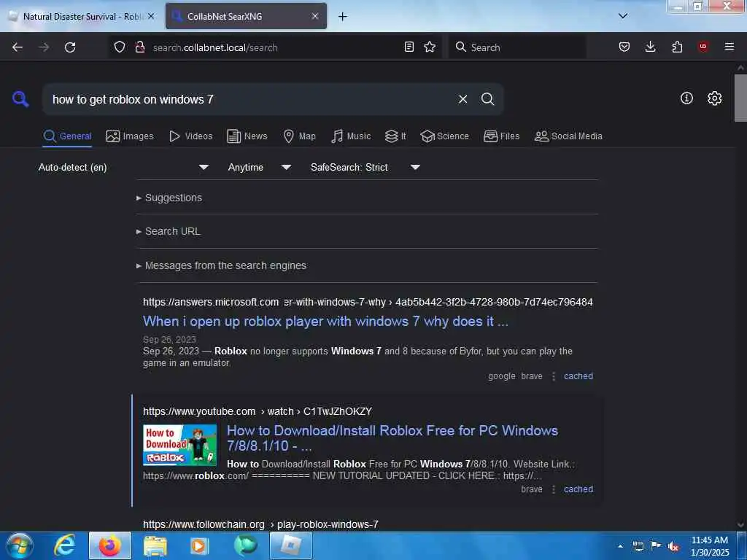Open the tracking protection shield icon
The width and height of the screenshot is (747, 560).
tap(120, 47)
